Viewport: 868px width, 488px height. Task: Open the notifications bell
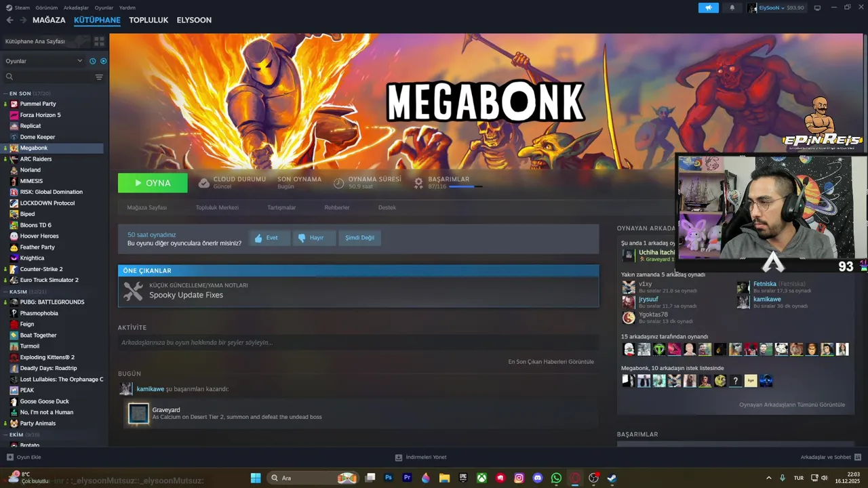click(x=732, y=7)
